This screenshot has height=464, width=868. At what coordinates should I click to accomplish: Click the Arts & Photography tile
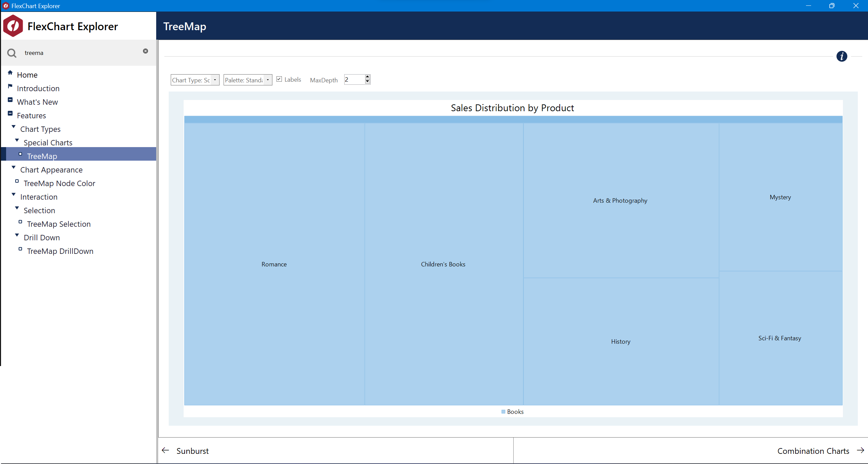pyautogui.click(x=621, y=201)
